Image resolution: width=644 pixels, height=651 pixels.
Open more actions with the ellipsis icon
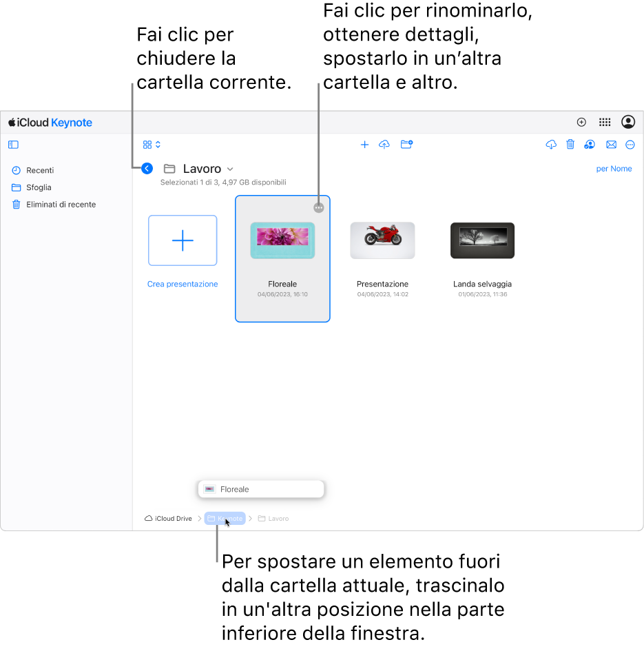click(630, 145)
